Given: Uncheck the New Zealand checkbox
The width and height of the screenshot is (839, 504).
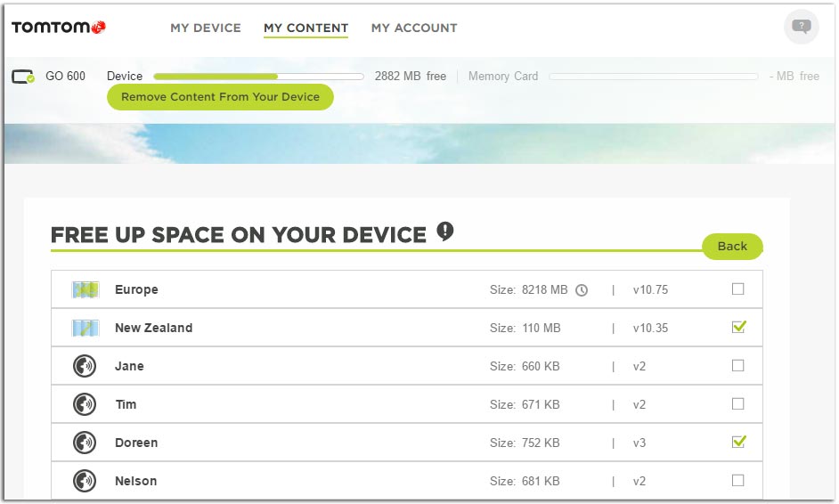Looking at the screenshot, I should pos(737,328).
